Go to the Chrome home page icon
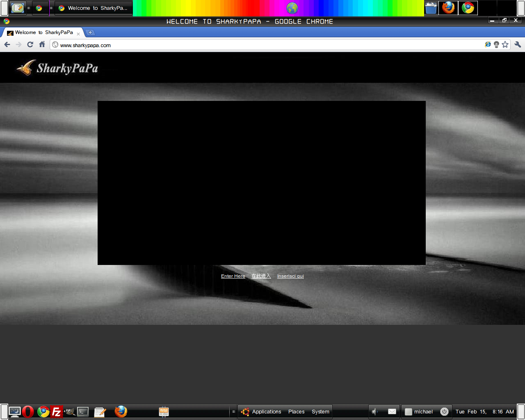This screenshot has width=525, height=420. [42, 45]
